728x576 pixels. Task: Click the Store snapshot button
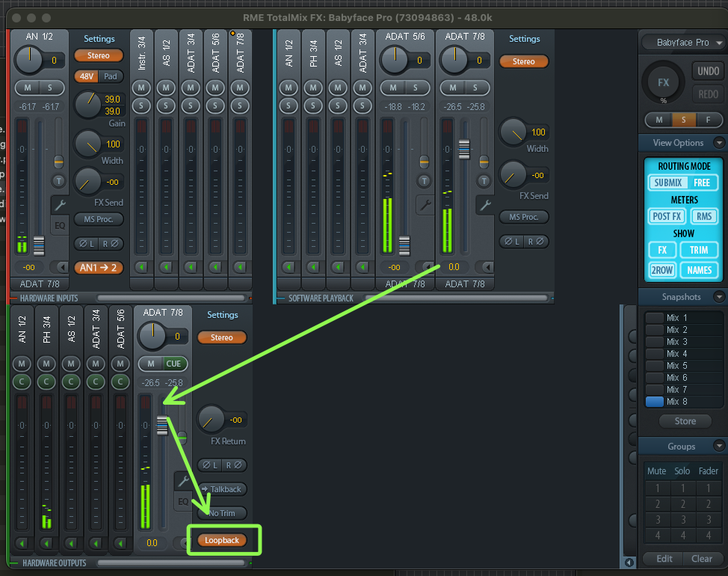[x=685, y=421]
